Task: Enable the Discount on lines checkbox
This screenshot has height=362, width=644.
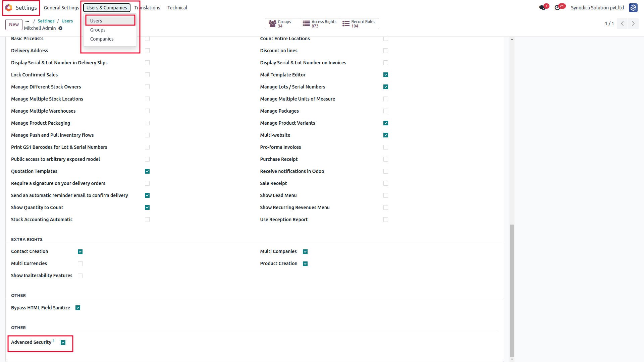Action: coord(386,51)
